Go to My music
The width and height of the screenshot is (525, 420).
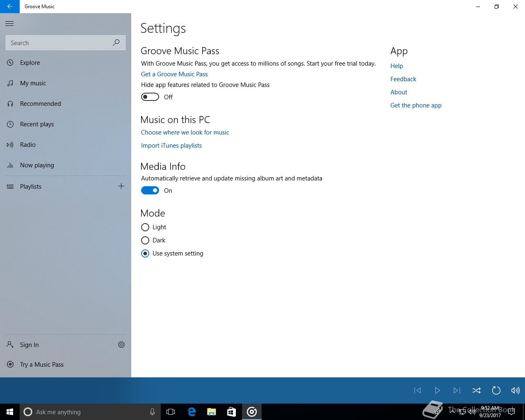(66, 83)
